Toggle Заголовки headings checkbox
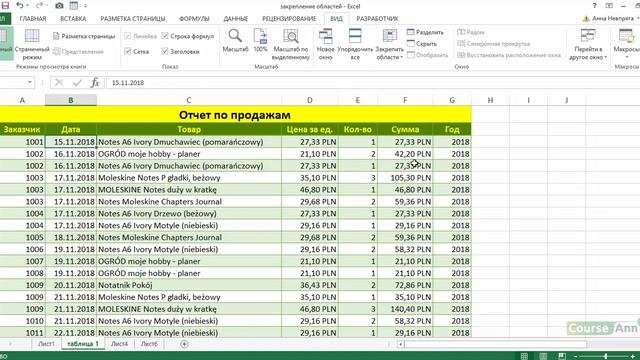This screenshot has width=640, height=360. click(x=165, y=51)
